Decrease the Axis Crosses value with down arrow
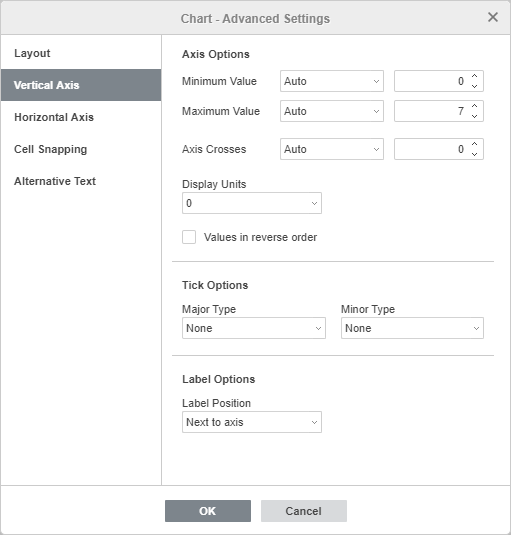 pos(474,154)
